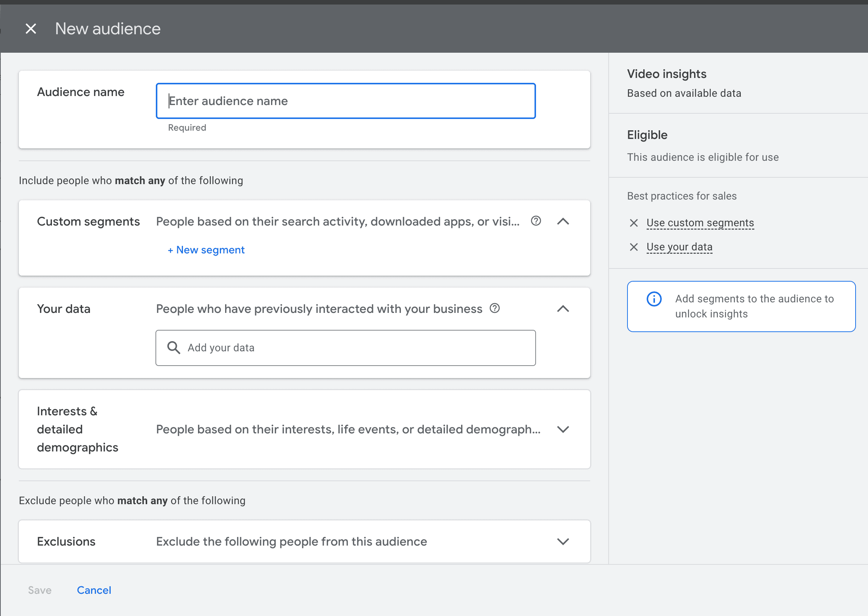Viewport: 868px width, 616px height.
Task: Collapse the Your data section
Action: pos(563,309)
